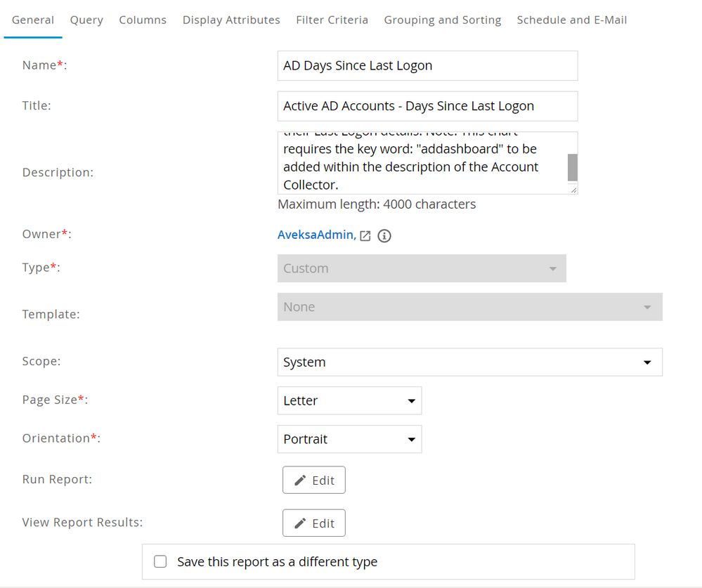Click the Run Report Edit button
Viewport: 702px width, 588px height.
pyautogui.click(x=313, y=481)
